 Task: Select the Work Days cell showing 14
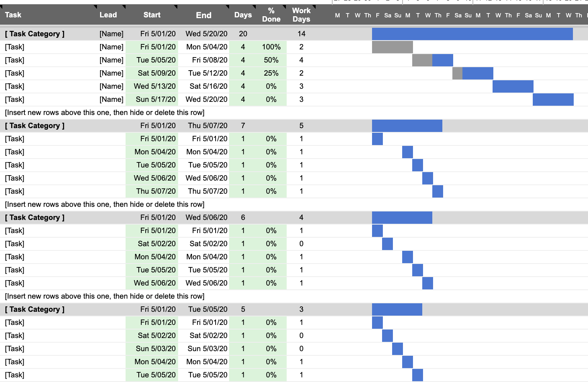(301, 34)
